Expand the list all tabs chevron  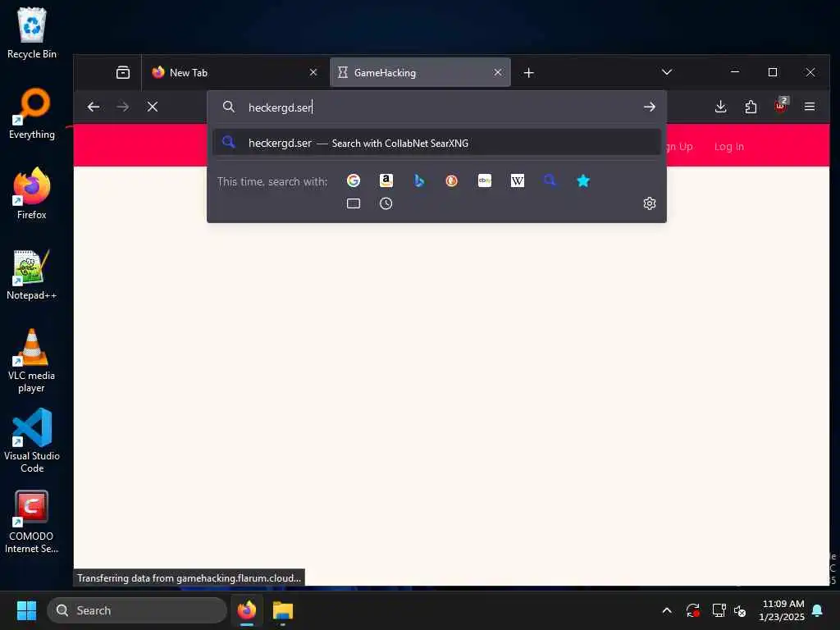[666, 72]
